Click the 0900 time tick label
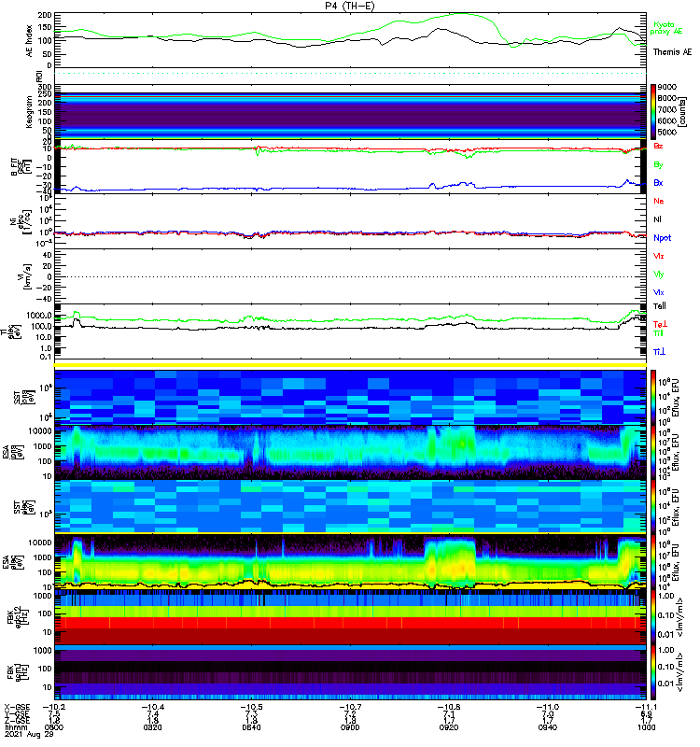This screenshot has height=747, width=700. pos(350,727)
